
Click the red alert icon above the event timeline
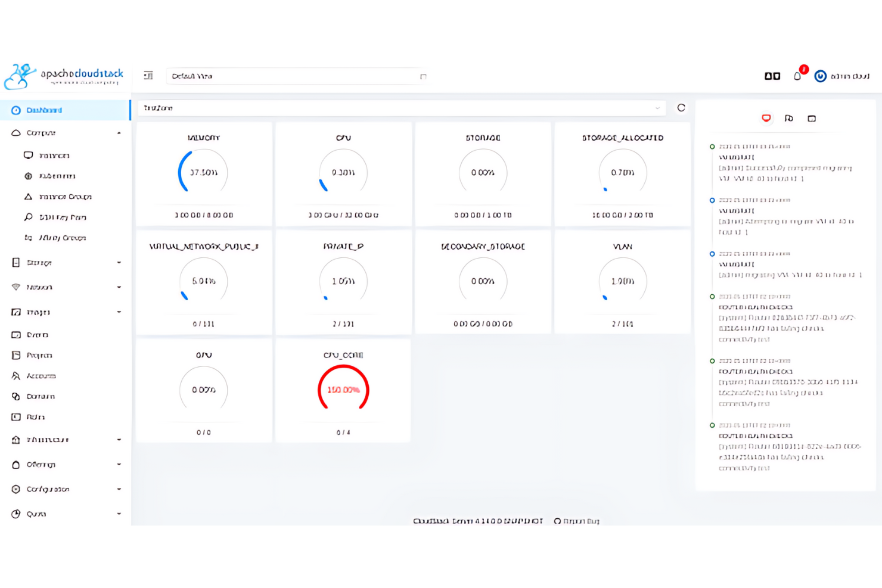(766, 118)
